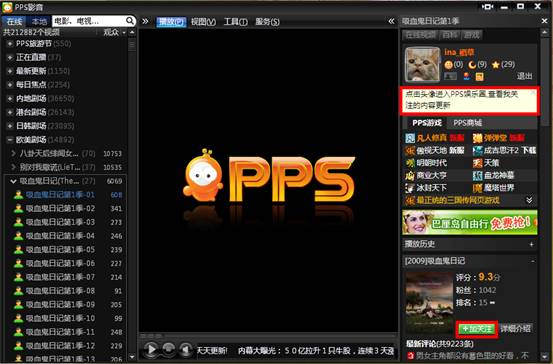Collapse the 欧美剧场 category

tap(10, 140)
